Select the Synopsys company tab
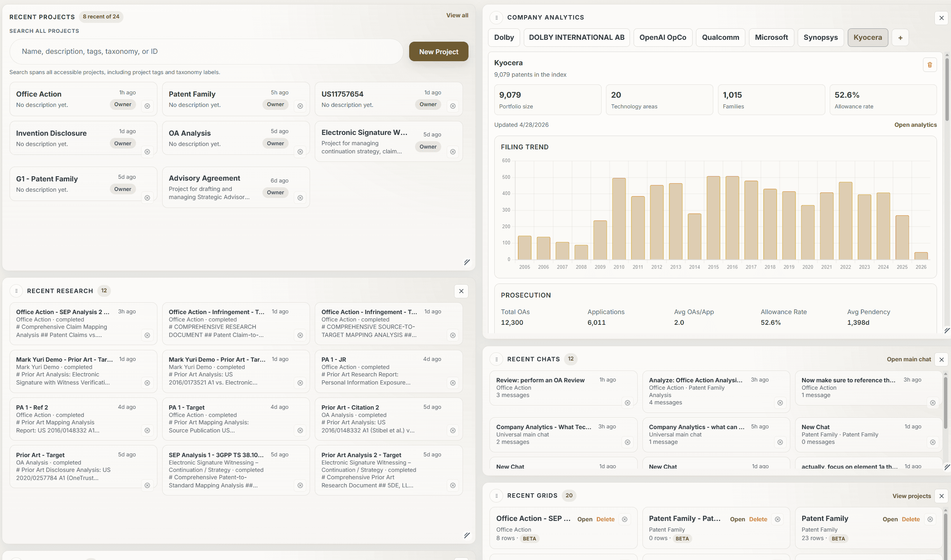Image resolution: width=951 pixels, height=560 pixels. (820, 38)
